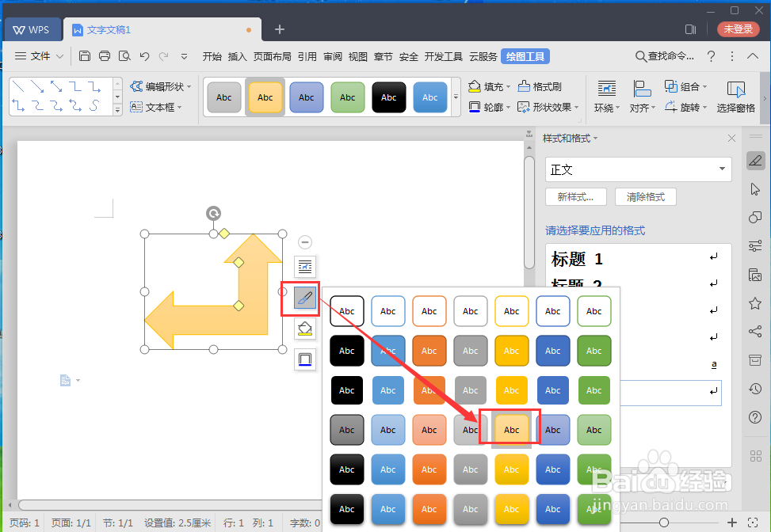Open the 页面布局 Page Layout tab

pos(272,56)
